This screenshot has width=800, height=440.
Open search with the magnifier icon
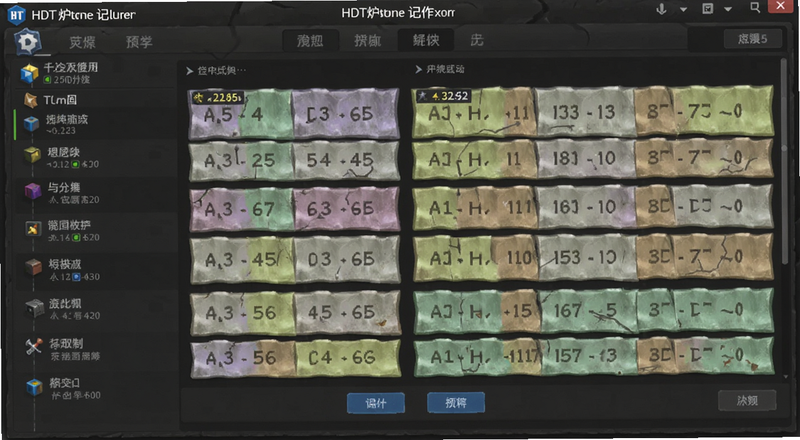point(755,7)
